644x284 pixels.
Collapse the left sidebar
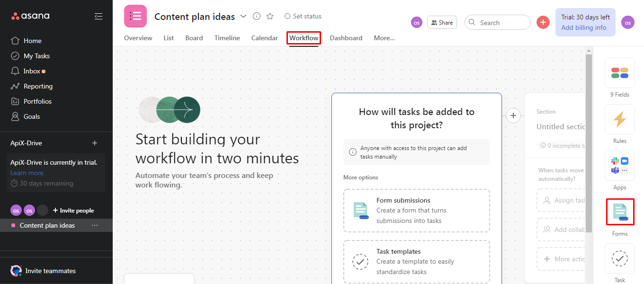pyautogui.click(x=98, y=16)
